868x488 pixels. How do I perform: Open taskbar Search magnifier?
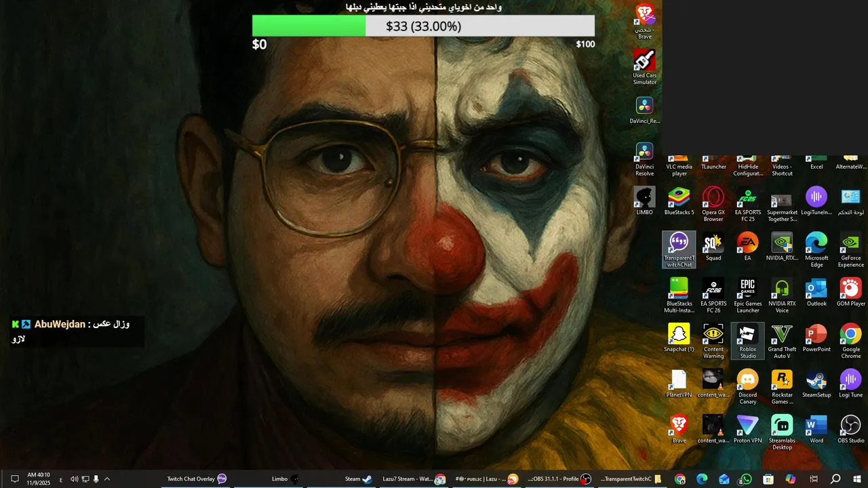coord(835,479)
